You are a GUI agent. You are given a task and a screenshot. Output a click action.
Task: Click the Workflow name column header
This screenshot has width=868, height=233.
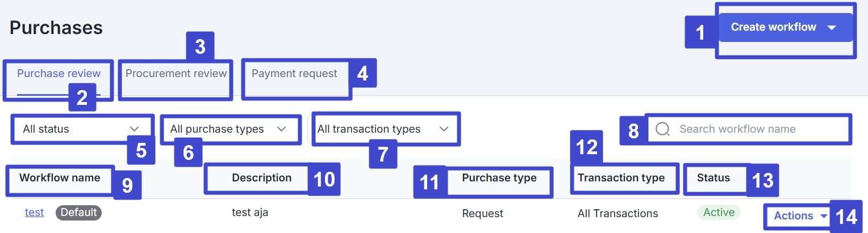(x=60, y=178)
